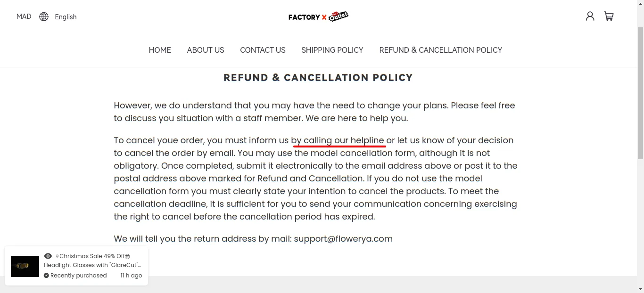Open the Headlight Glasses product link
644x293 pixels.
coord(92,265)
